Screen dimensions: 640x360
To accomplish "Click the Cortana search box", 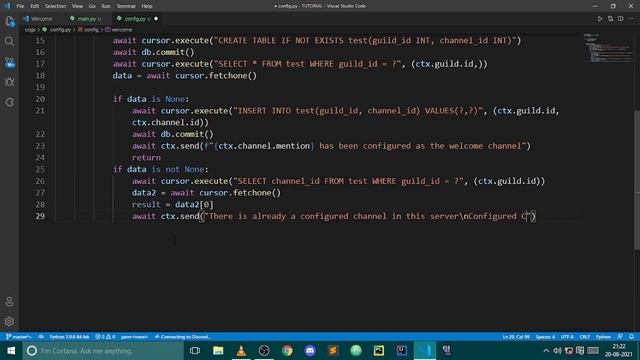I will [103, 351].
